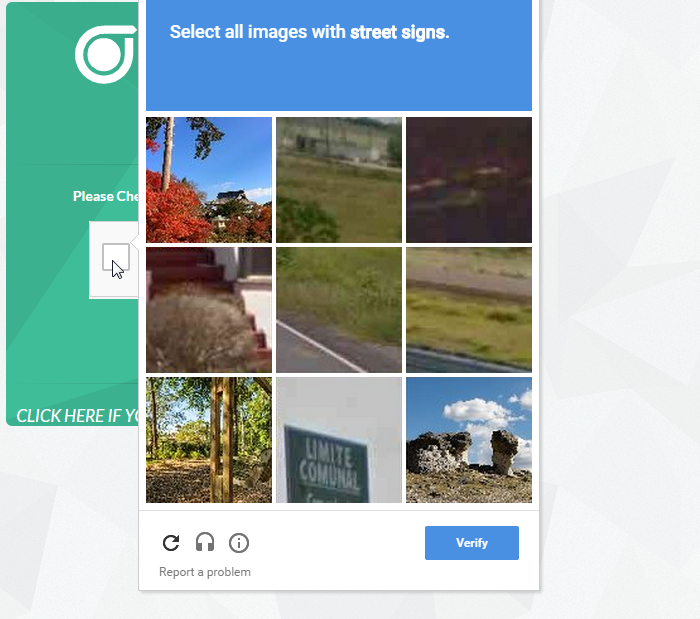Open the Report a problem link
Viewport: 700px width, 619px height.
coord(204,572)
